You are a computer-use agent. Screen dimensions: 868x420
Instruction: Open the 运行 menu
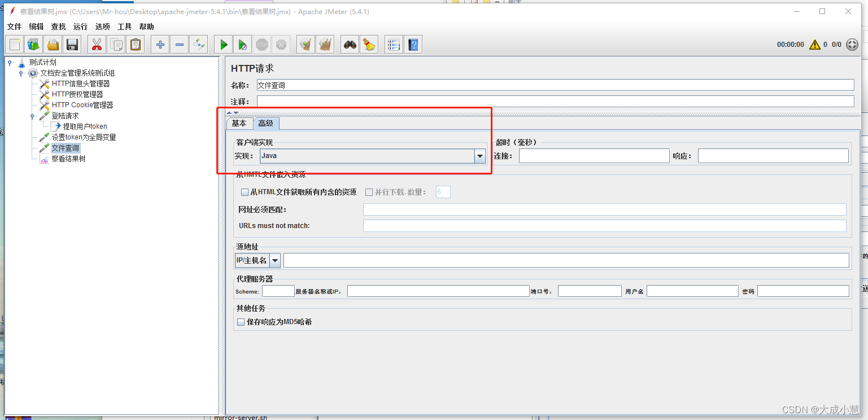(x=80, y=26)
